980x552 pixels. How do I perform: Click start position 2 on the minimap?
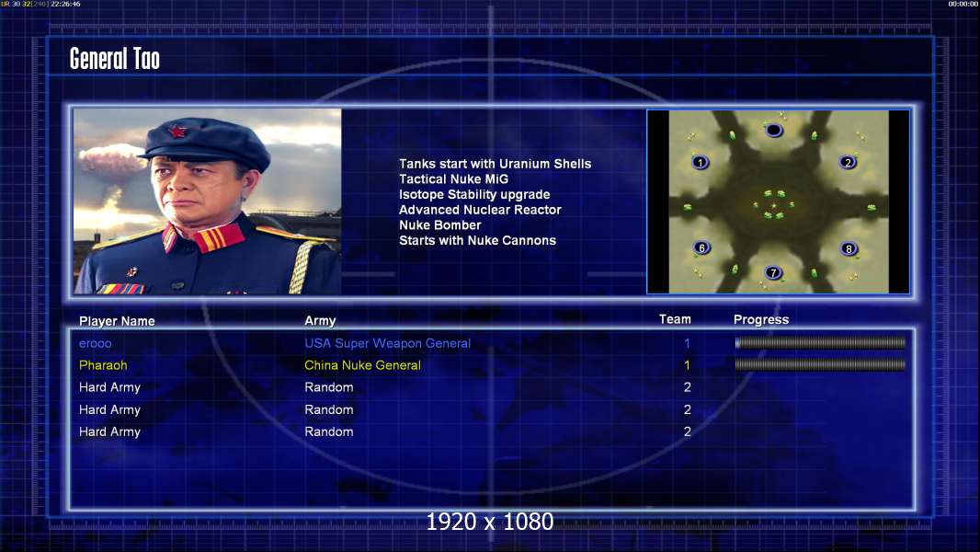[848, 163]
